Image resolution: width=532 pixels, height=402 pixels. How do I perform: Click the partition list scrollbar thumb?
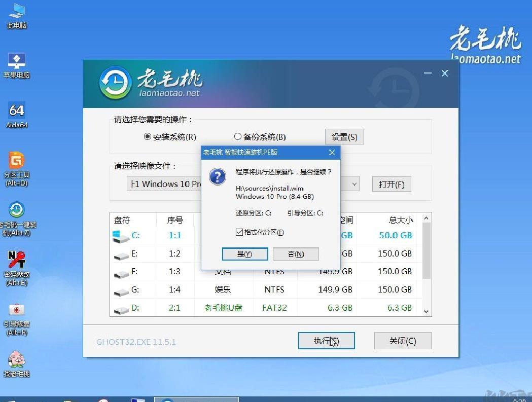[x=426, y=251]
